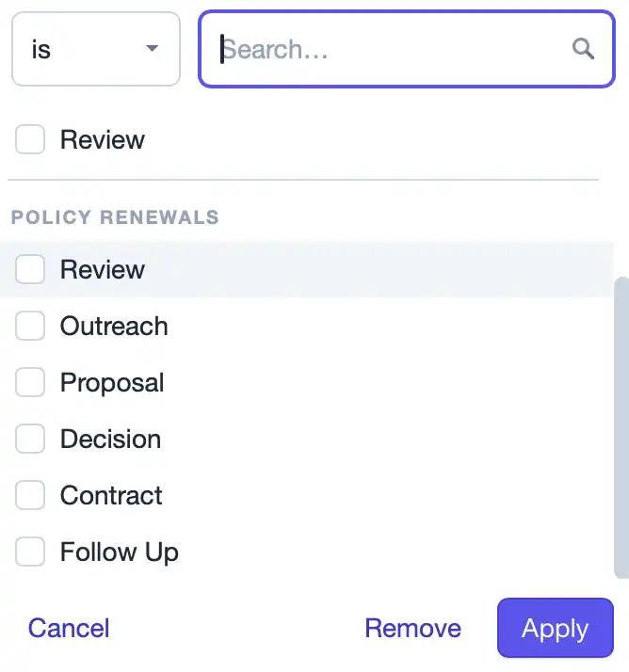This screenshot has height=672, width=629.
Task: Apply the selected filter
Action: 556,628
